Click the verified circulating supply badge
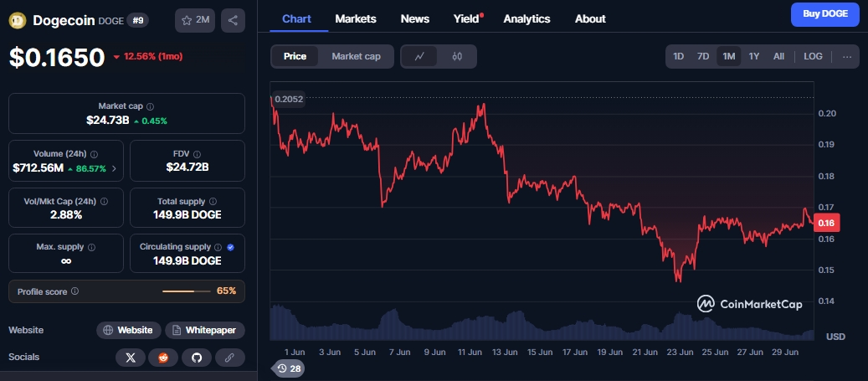 click(231, 247)
